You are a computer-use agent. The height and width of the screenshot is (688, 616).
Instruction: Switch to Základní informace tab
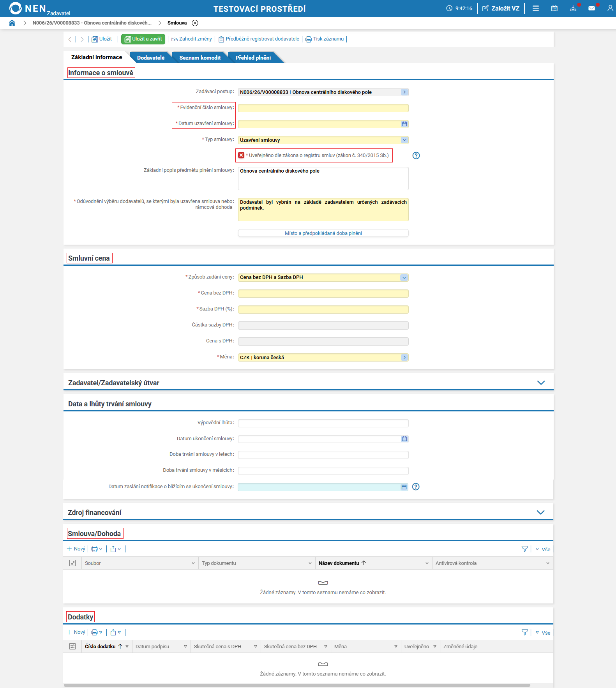point(97,57)
